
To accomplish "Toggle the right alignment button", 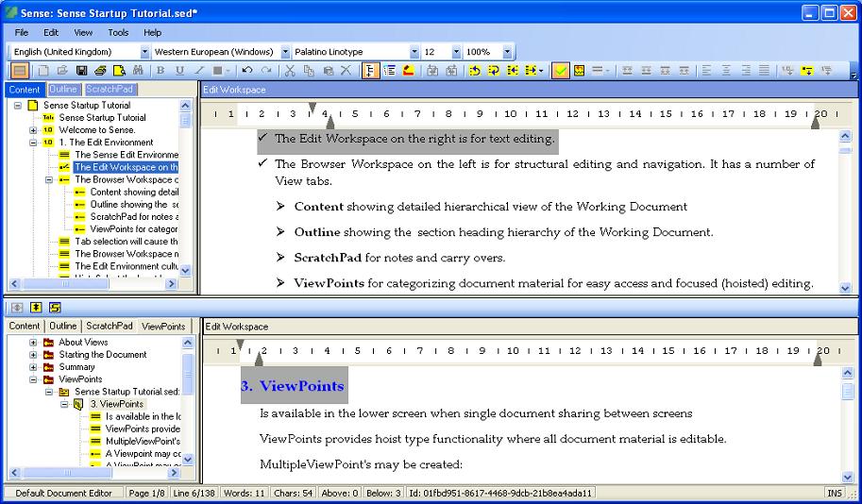I will tap(746, 71).
